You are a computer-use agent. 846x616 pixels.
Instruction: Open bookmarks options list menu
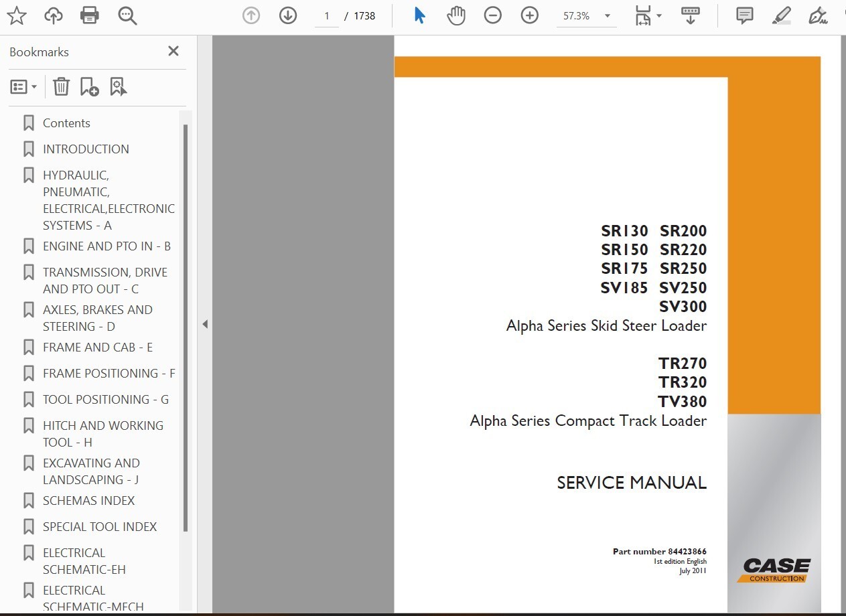(x=23, y=86)
